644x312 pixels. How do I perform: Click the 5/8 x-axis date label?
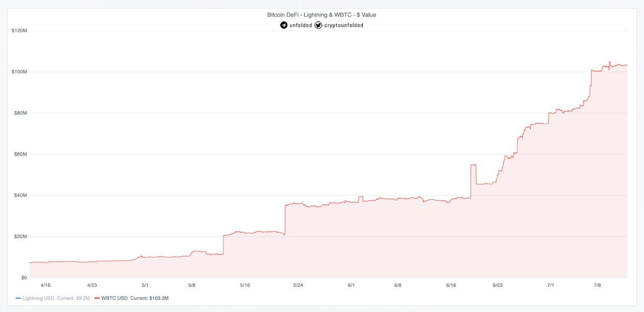tap(192, 285)
